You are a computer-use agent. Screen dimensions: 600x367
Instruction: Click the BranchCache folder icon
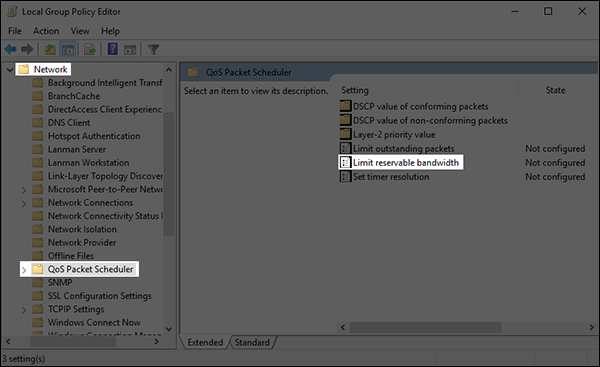click(38, 96)
